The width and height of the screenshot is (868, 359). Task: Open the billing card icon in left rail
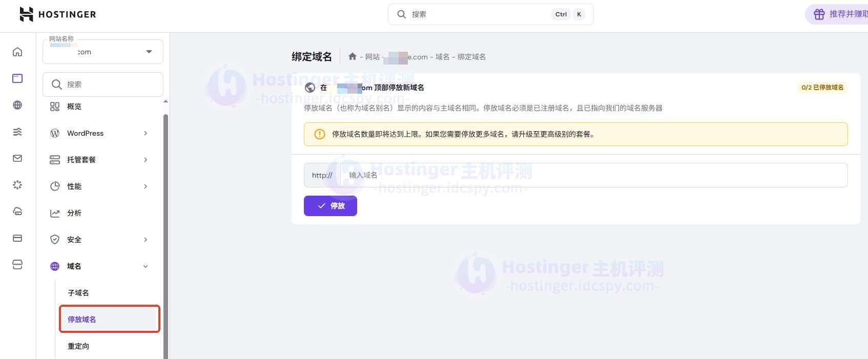(x=17, y=238)
